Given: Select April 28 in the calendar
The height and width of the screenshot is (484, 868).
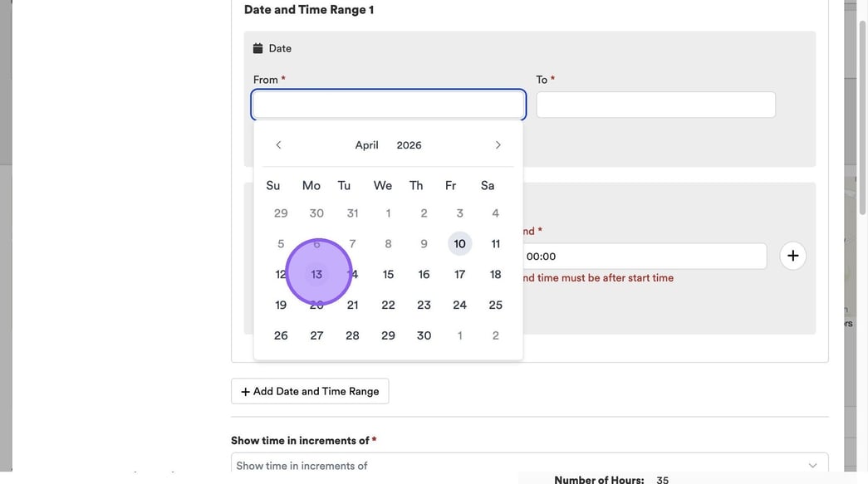Looking at the screenshot, I should click(352, 335).
